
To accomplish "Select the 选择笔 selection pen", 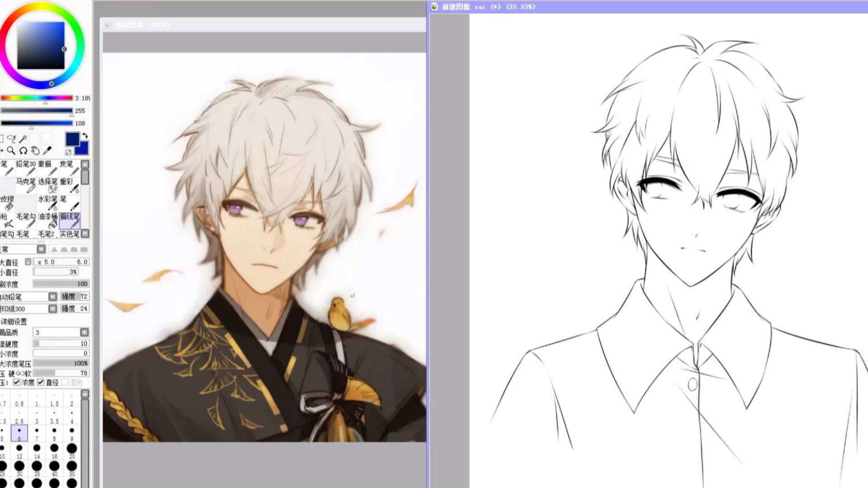I will coord(47,185).
